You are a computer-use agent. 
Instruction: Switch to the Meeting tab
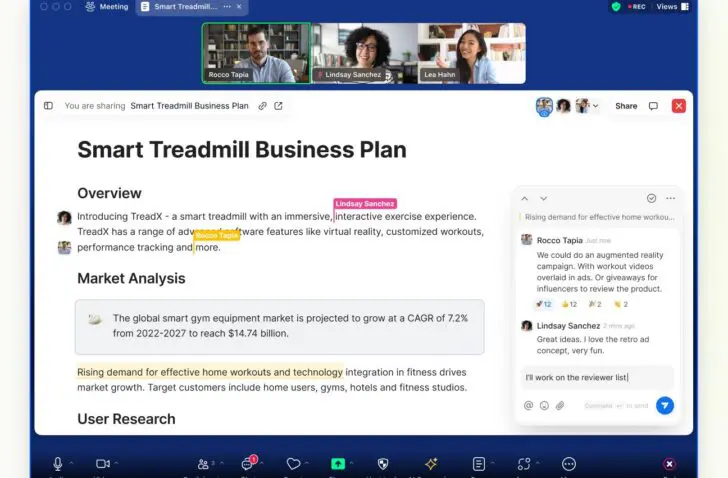click(x=107, y=6)
